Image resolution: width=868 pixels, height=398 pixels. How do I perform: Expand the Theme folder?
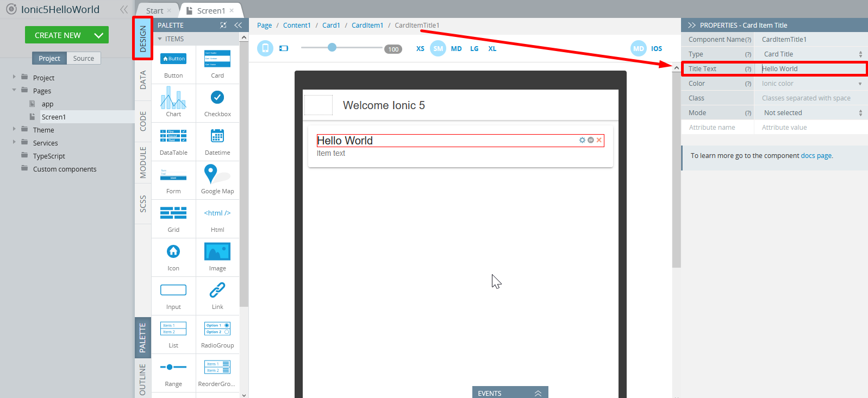point(14,129)
